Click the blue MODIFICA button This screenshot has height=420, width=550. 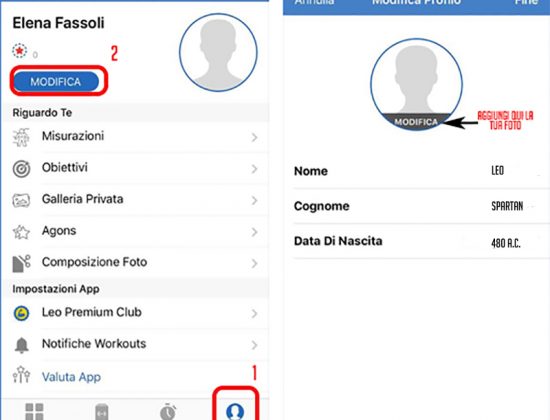click(x=56, y=82)
